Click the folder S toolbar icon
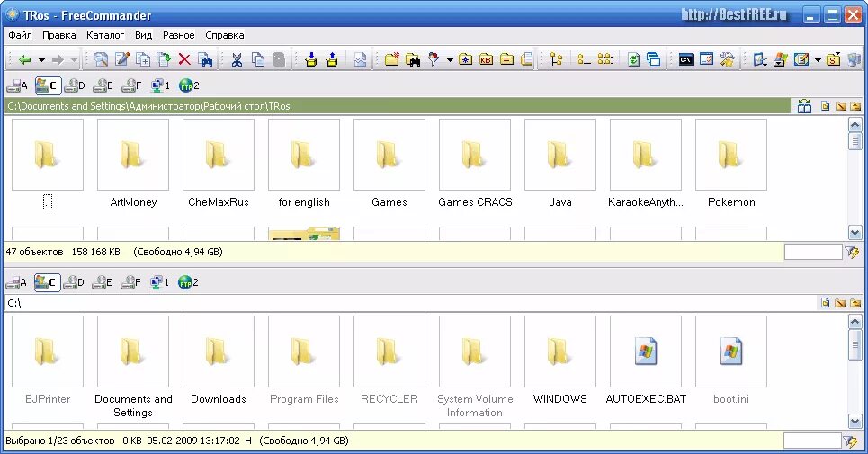The width and height of the screenshot is (868, 454). [834, 59]
